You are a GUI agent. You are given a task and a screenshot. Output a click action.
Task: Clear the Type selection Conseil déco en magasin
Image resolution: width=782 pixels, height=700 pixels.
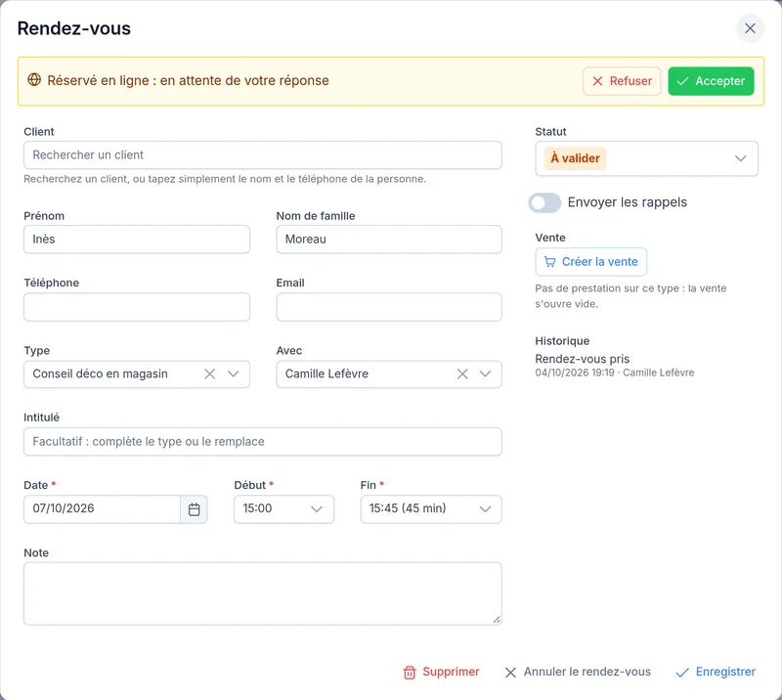point(209,374)
